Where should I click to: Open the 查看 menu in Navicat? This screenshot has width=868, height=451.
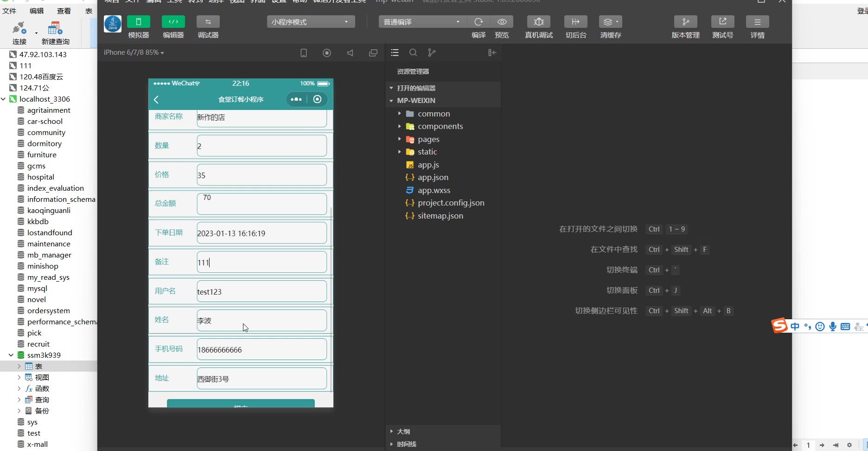64,11
